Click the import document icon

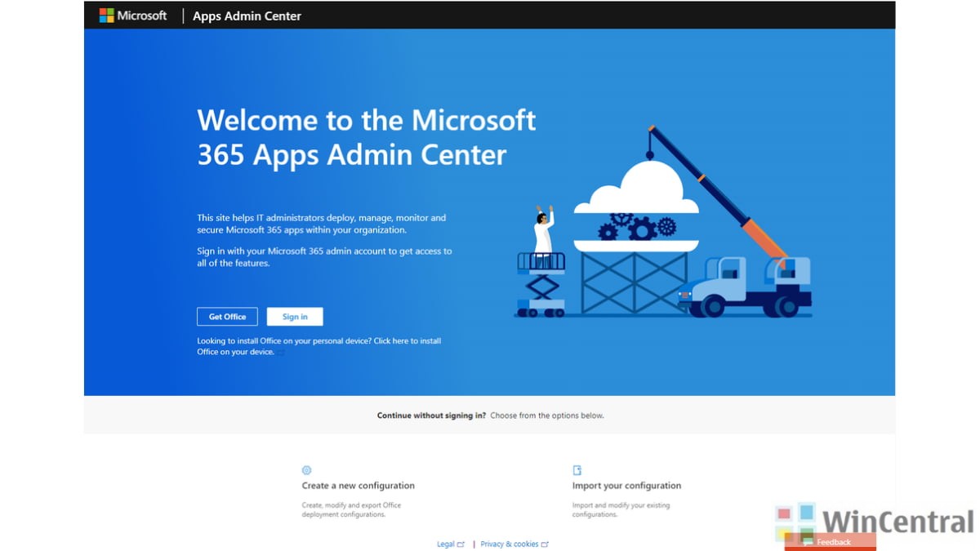[x=577, y=470]
